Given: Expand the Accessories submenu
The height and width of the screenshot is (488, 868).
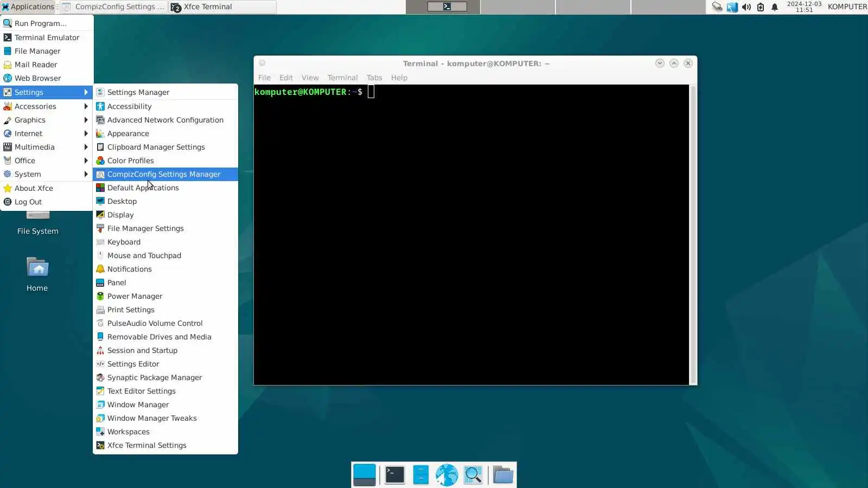Looking at the screenshot, I should pyautogui.click(x=47, y=106).
